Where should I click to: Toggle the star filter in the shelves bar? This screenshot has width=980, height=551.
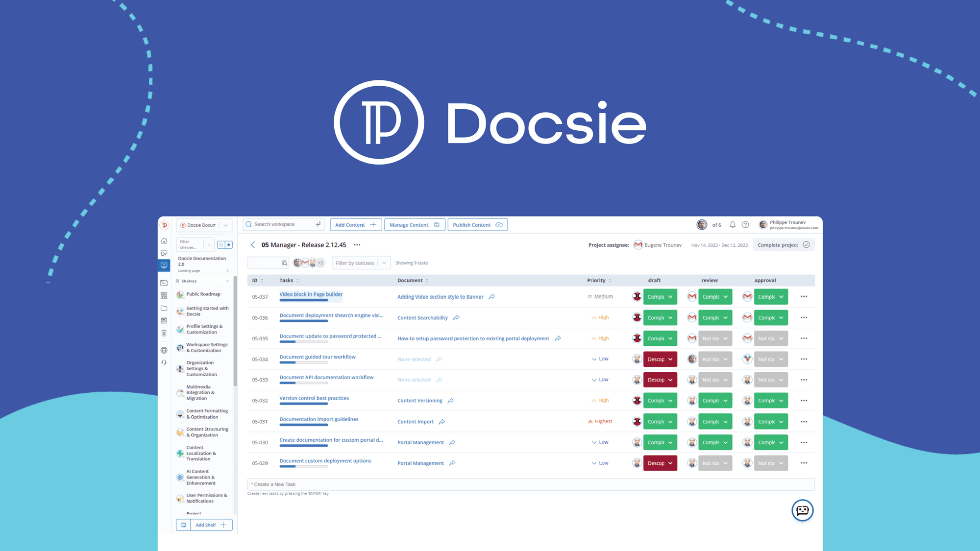229,245
